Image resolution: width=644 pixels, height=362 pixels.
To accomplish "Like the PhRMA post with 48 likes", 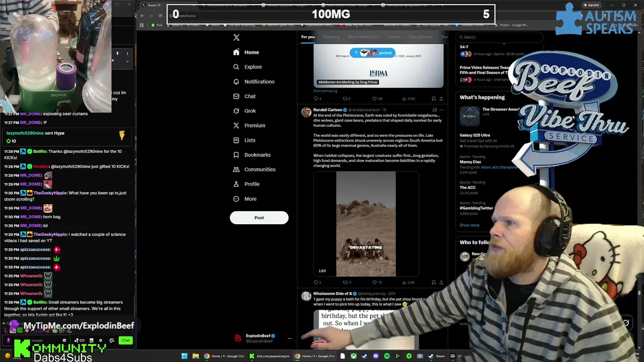I will tap(374, 99).
